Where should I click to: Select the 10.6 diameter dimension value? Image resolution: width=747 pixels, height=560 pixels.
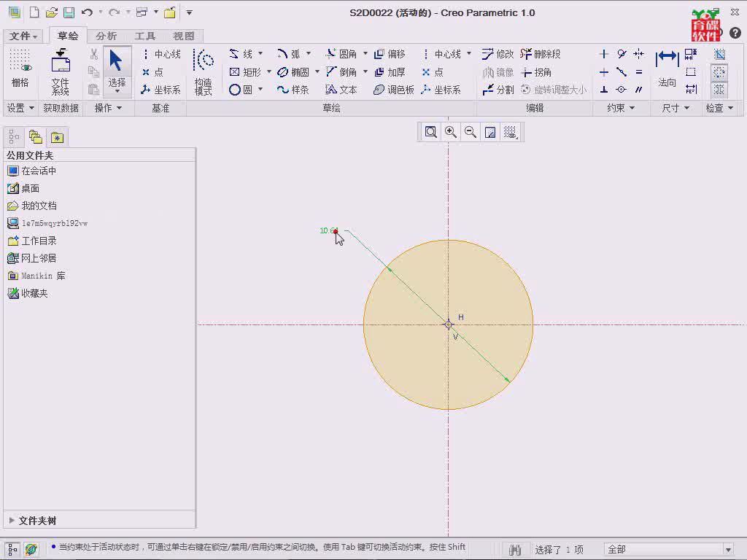pyautogui.click(x=329, y=230)
